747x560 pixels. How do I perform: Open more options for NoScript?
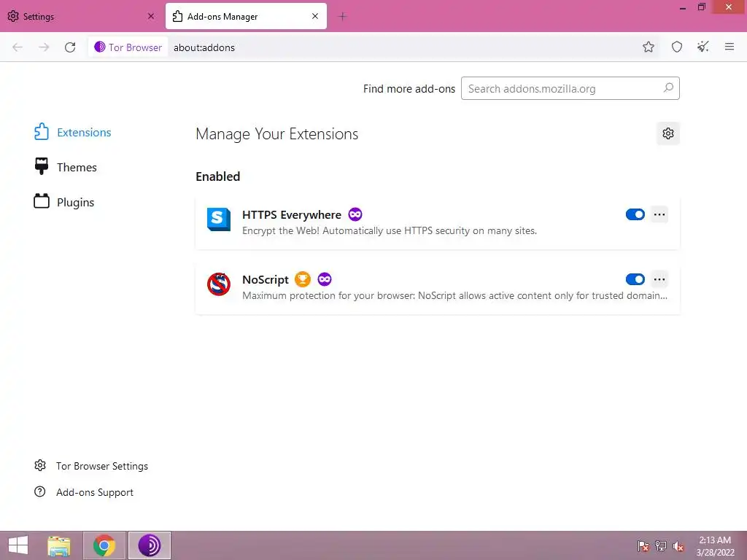coord(659,279)
